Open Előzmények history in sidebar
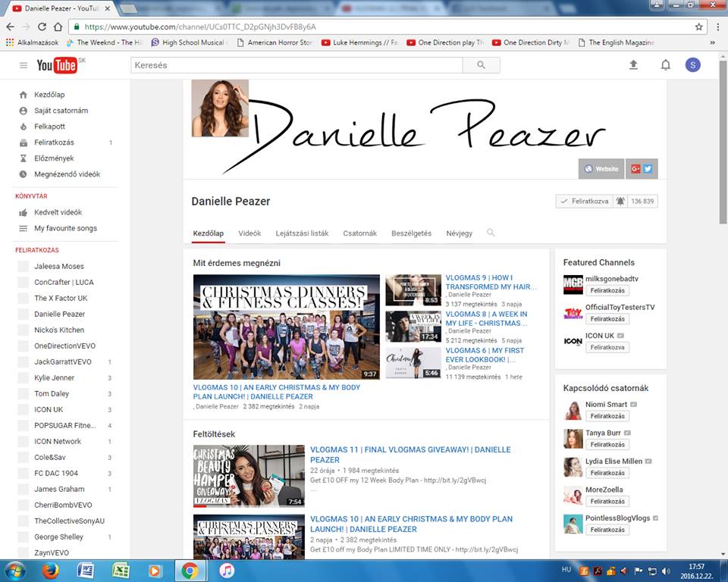728x582 pixels. pyautogui.click(x=54, y=158)
